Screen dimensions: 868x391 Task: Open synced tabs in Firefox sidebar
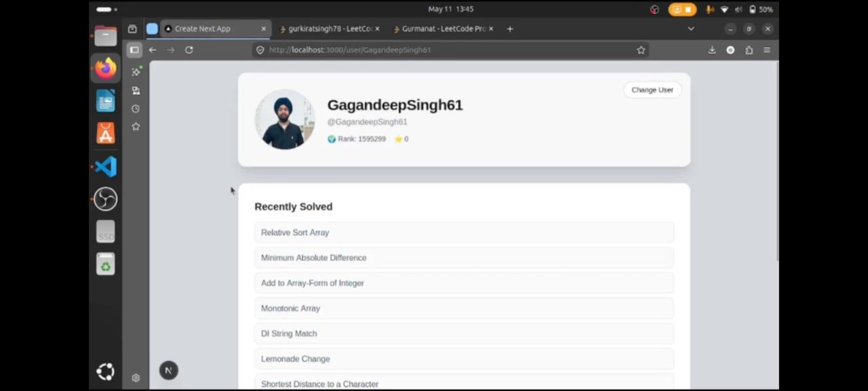click(136, 90)
